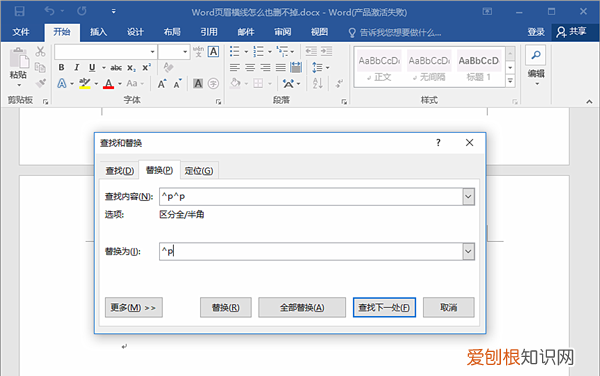Toggle superscript formatting
Screen dimensions: 600x376
[x=147, y=67]
